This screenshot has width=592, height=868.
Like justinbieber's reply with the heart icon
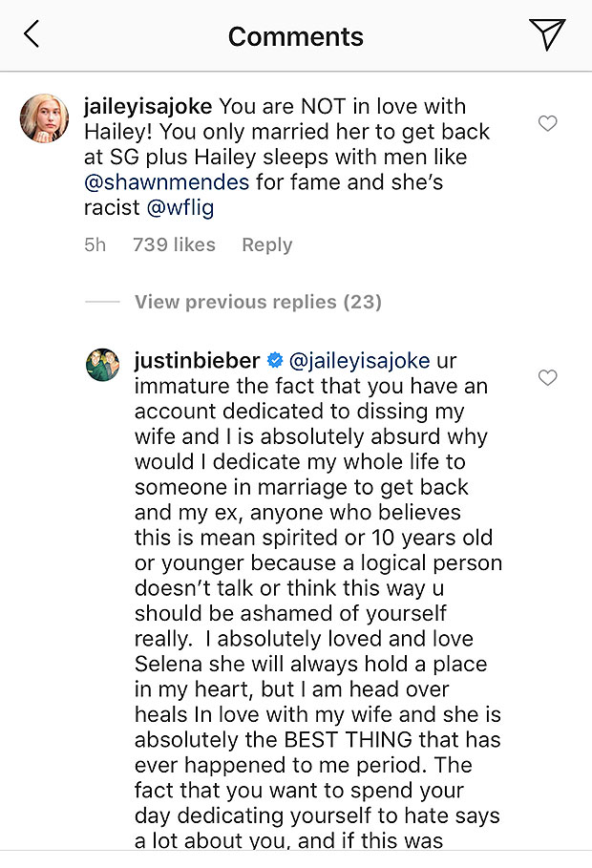point(547,378)
